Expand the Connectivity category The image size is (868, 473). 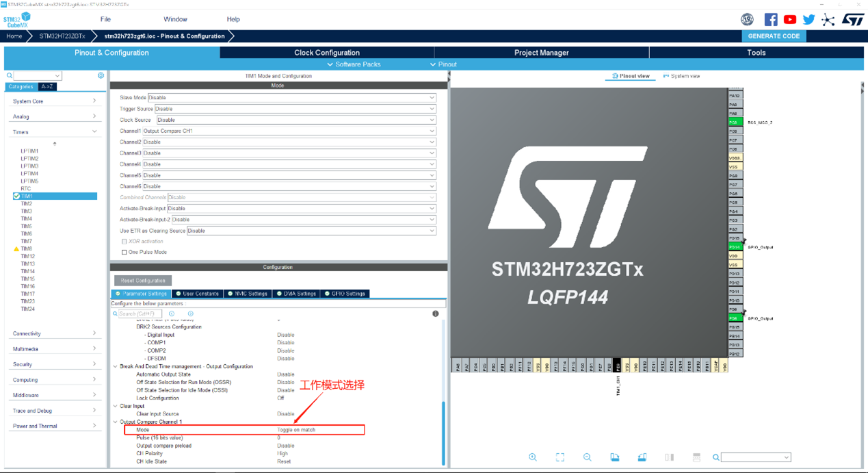(x=53, y=333)
